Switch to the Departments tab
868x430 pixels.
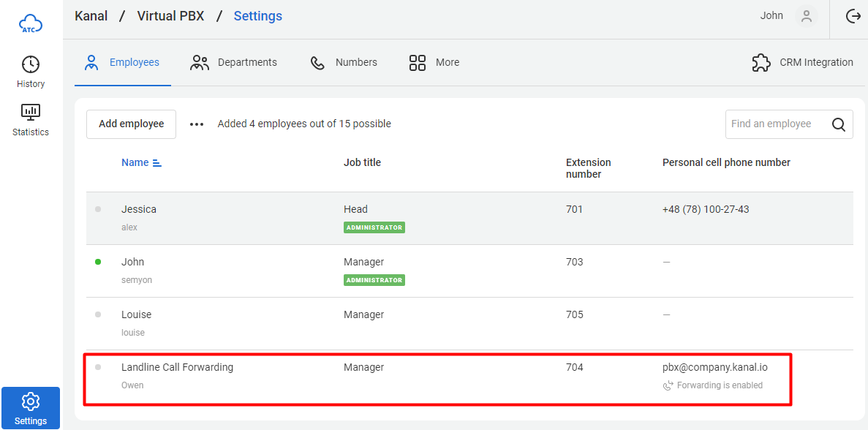(x=234, y=63)
